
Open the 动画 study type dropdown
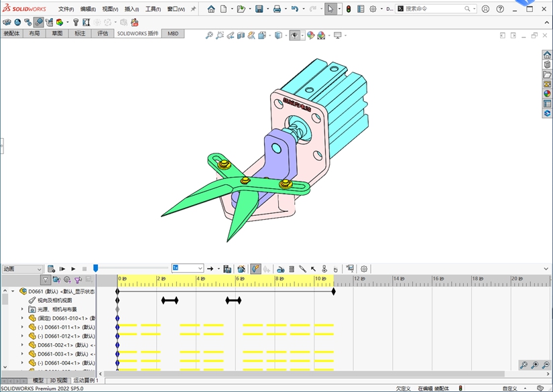coord(39,269)
